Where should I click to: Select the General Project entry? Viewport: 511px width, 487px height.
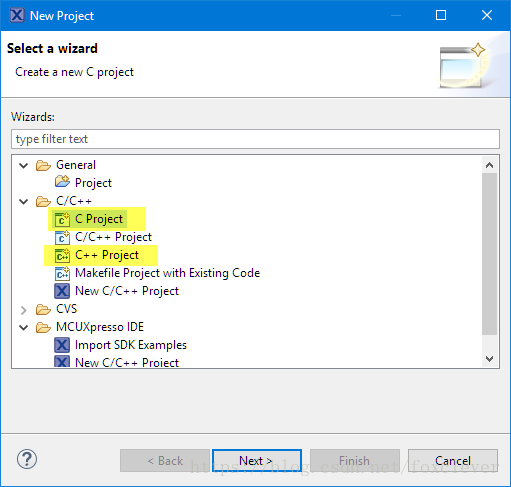coord(93,183)
